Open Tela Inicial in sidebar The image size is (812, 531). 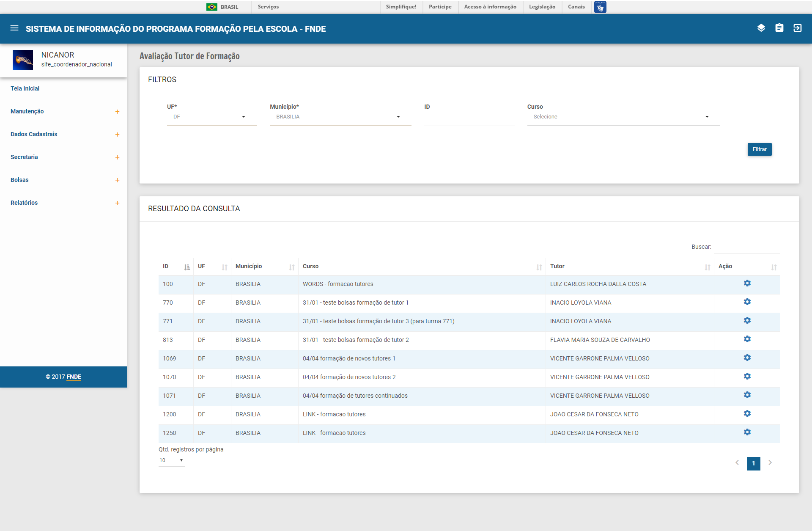(x=25, y=88)
